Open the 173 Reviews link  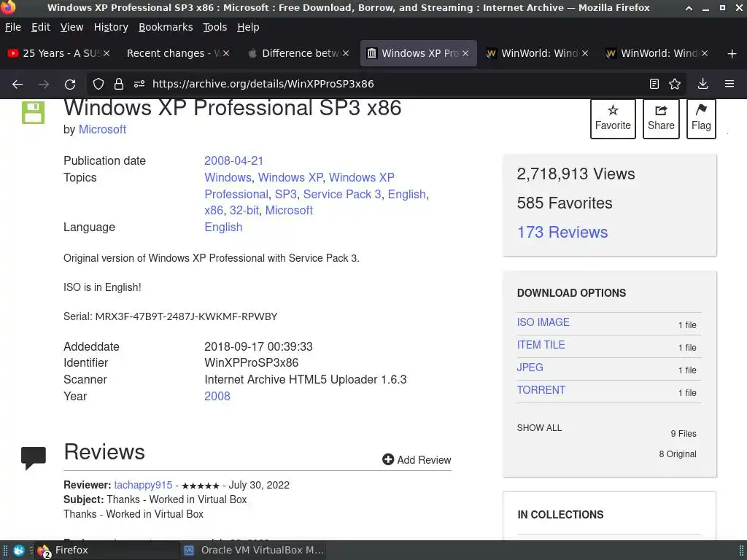[562, 233]
